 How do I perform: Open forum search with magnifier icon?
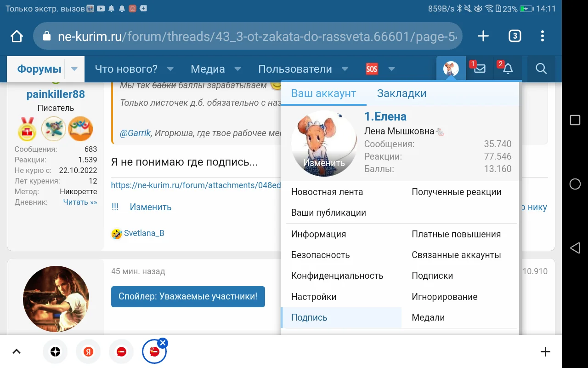541,69
